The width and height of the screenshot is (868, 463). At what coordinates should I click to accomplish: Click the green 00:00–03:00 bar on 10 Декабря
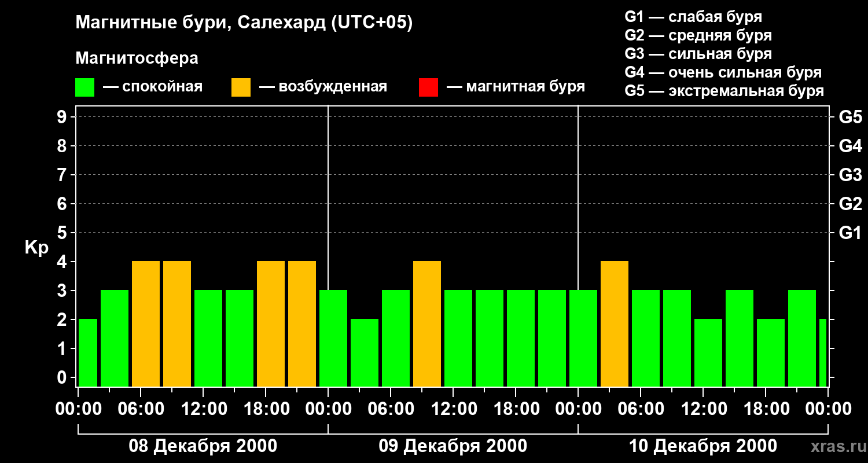[583, 338]
